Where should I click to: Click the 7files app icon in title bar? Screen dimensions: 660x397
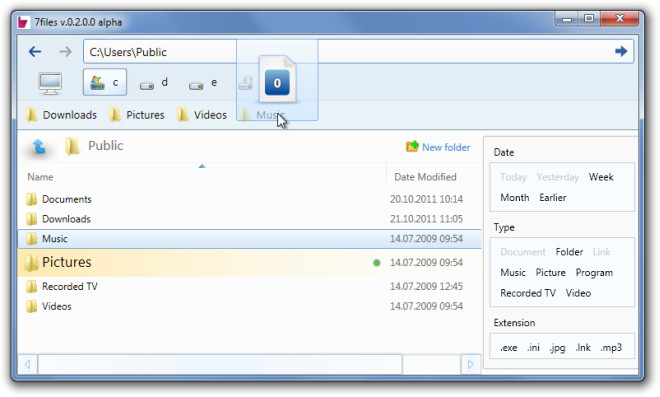(x=24, y=22)
